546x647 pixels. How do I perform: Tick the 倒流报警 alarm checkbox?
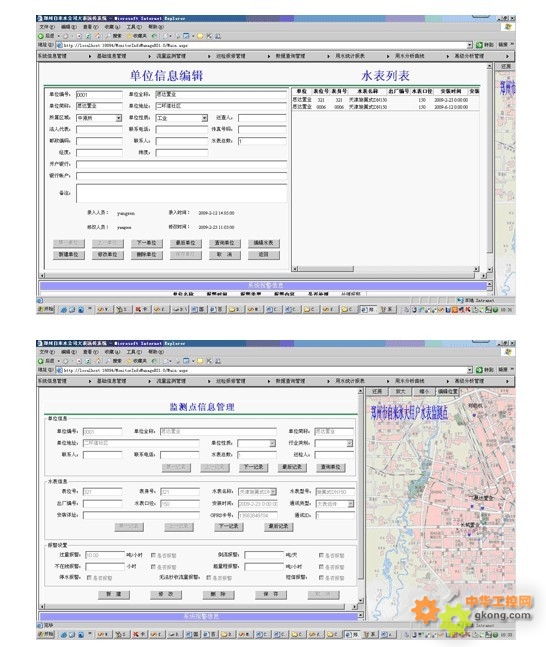click(321, 555)
